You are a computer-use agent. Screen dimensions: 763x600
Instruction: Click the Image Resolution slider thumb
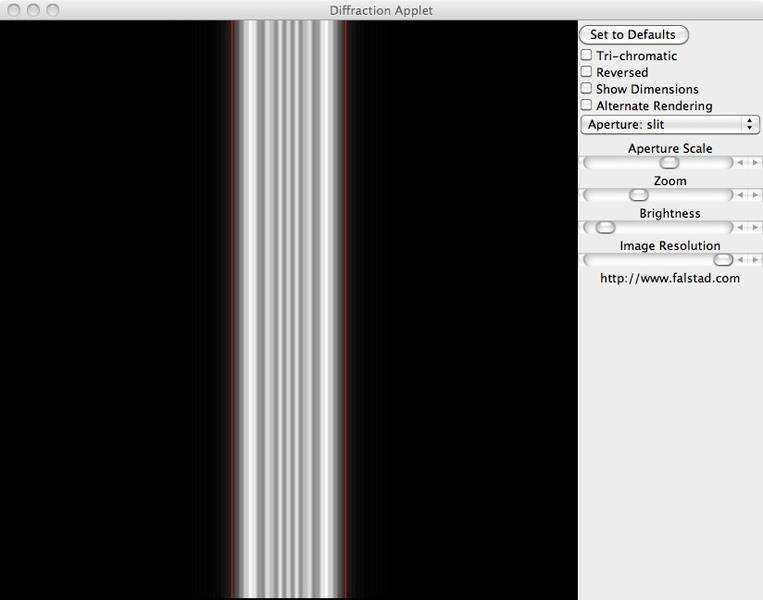(723, 260)
